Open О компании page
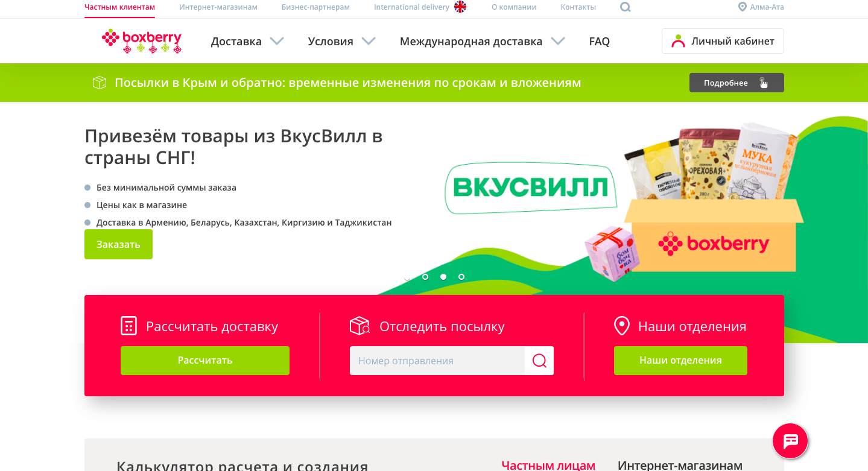The image size is (868, 471). [514, 7]
